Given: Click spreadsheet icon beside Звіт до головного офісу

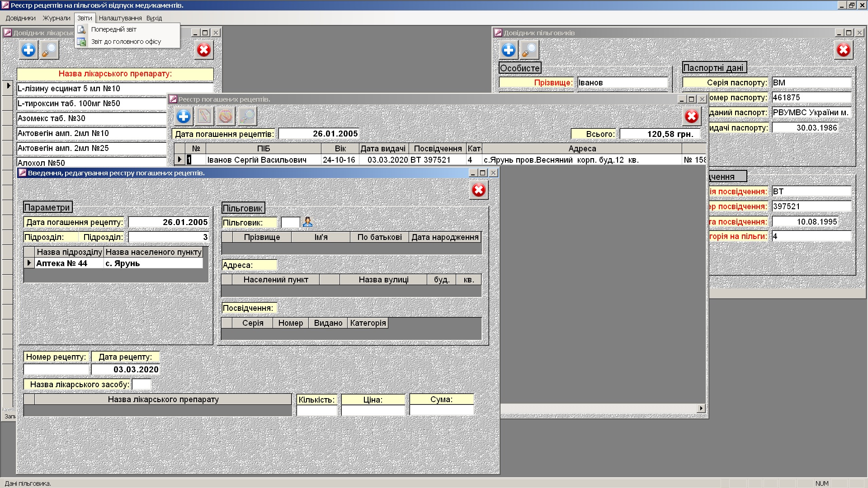Looking at the screenshot, I should (82, 42).
